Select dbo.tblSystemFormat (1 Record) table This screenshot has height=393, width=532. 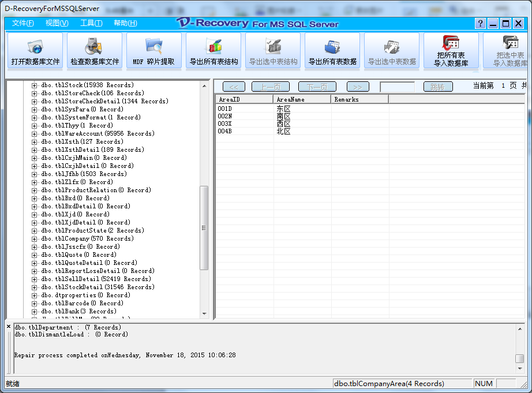(91, 117)
